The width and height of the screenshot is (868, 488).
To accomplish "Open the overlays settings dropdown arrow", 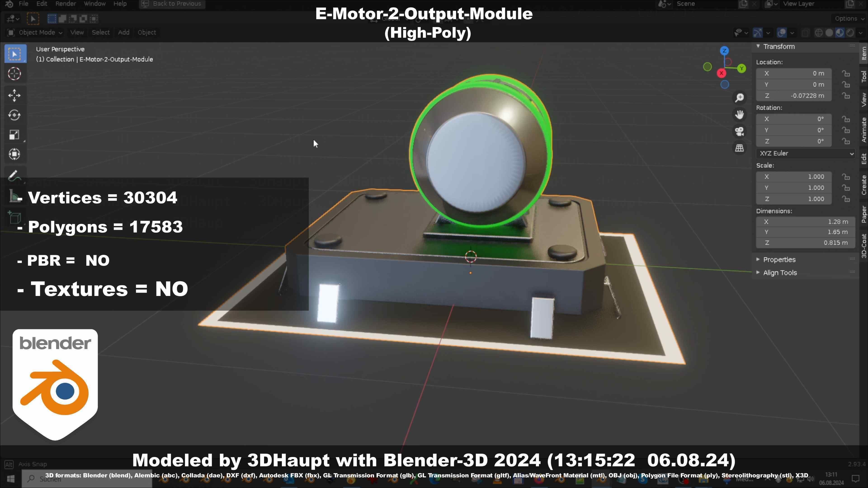I will pyautogui.click(x=792, y=33).
